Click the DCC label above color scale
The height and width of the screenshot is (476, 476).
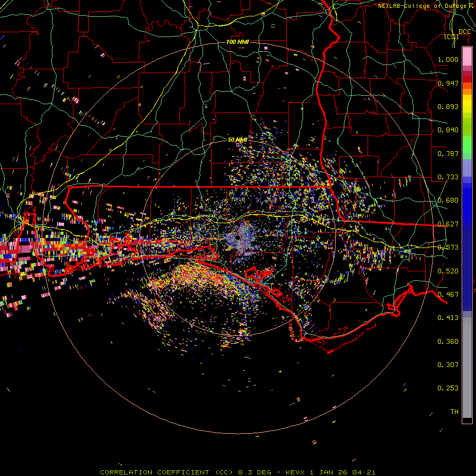464,32
